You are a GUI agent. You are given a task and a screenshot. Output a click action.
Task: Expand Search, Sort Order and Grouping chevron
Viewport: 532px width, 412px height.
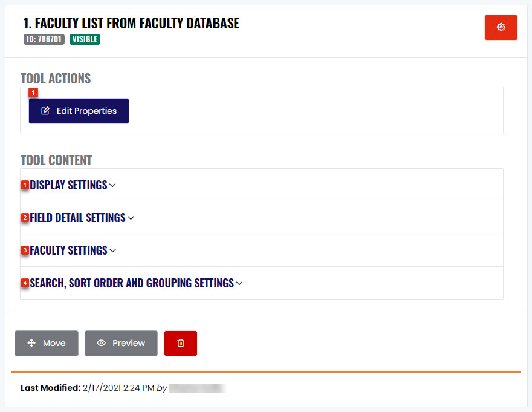(239, 283)
